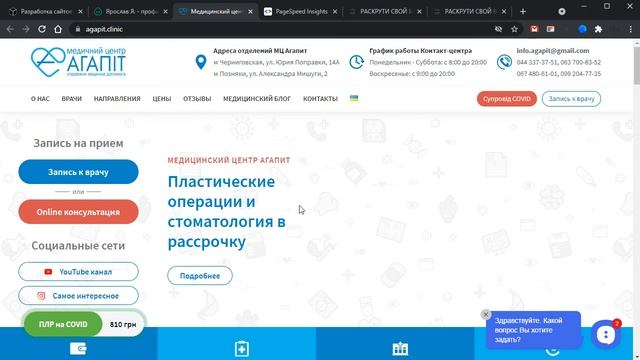The width and height of the screenshot is (640, 360).
Task: Click the phone contact icon
Action: click(x=504, y=62)
